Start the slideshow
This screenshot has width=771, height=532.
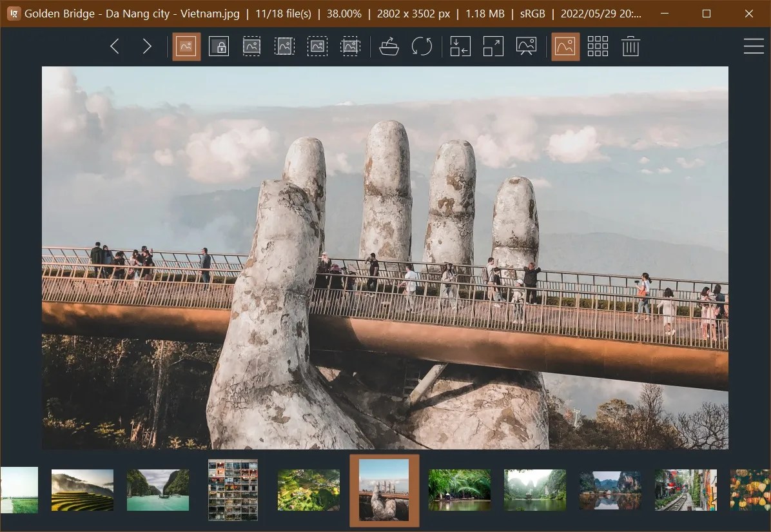coord(526,46)
